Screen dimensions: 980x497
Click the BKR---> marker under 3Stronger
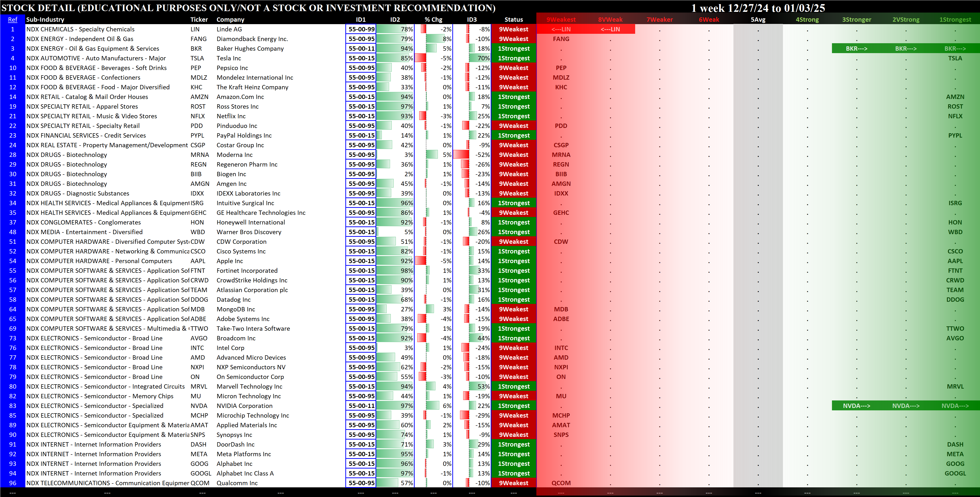click(x=856, y=48)
